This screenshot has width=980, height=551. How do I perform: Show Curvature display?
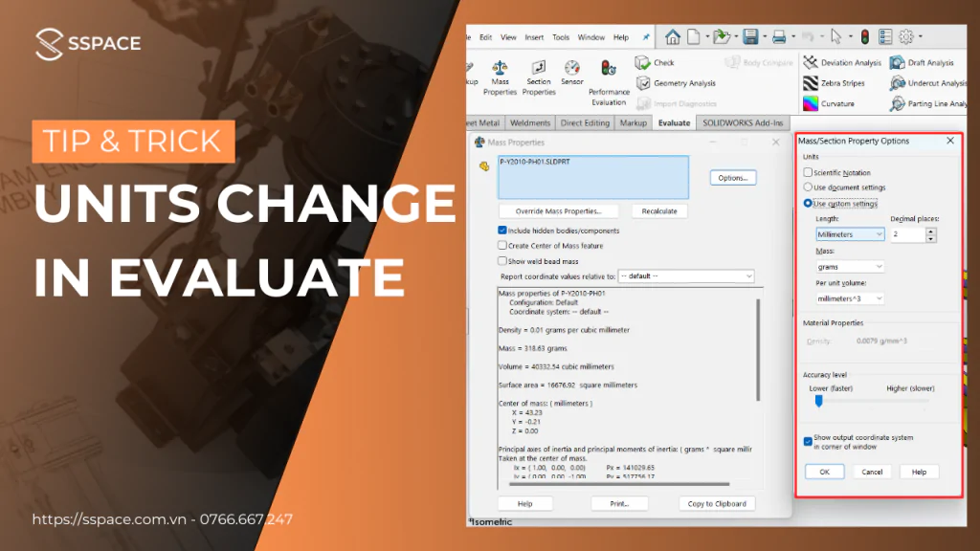829,103
